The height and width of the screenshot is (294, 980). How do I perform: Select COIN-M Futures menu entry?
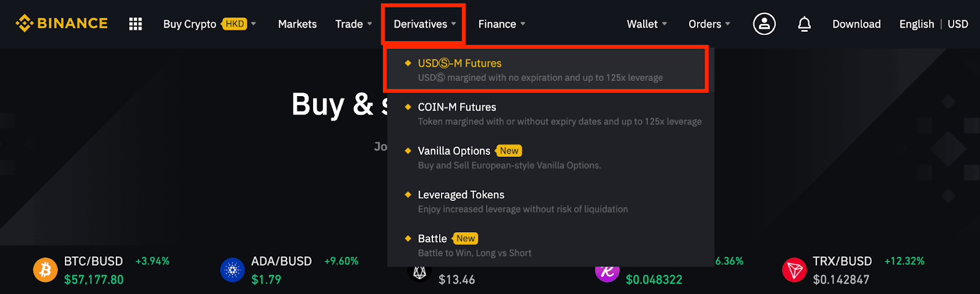pyautogui.click(x=551, y=114)
